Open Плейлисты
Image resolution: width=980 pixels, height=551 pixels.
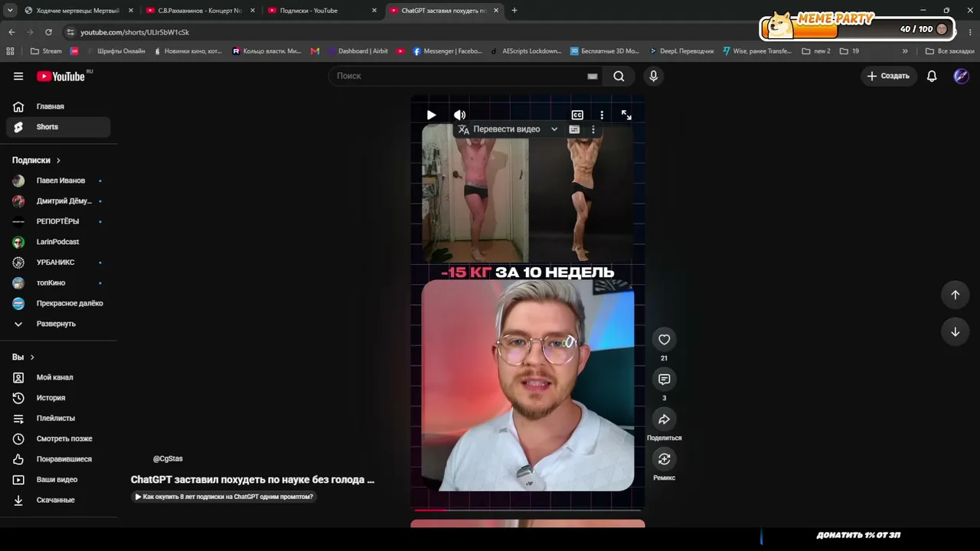pyautogui.click(x=58, y=419)
